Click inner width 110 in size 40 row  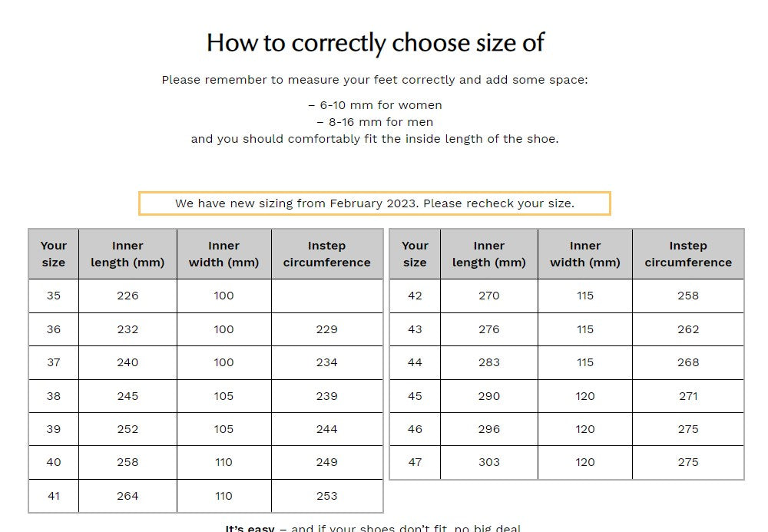pyautogui.click(x=223, y=462)
